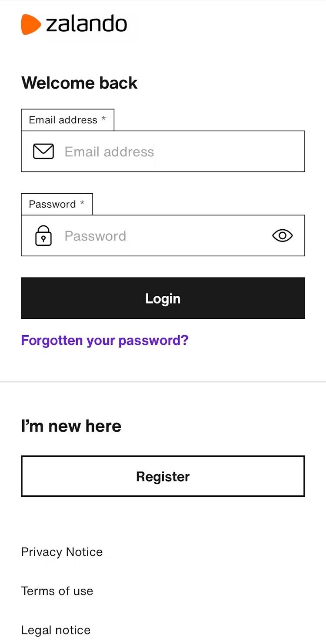The height and width of the screenshot is (644, 326).
Task: Click the I'm new here heading
Action: click(71, 426)
